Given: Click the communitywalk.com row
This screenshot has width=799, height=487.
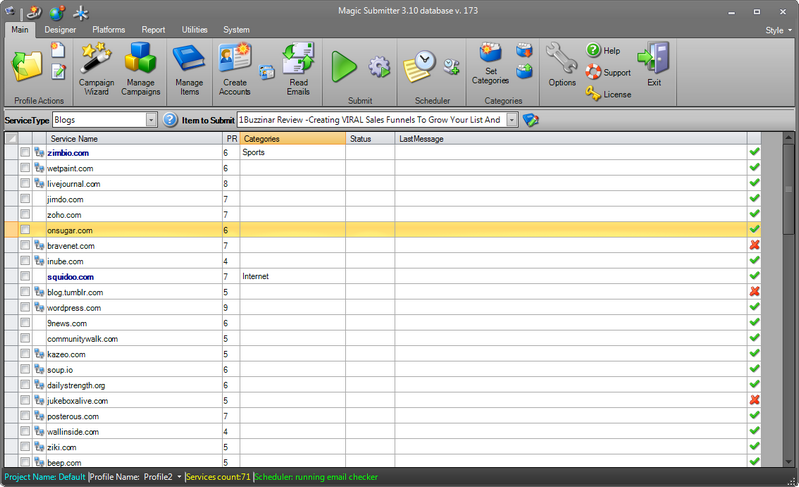Looking at the screenshot, I should [383, 338].
